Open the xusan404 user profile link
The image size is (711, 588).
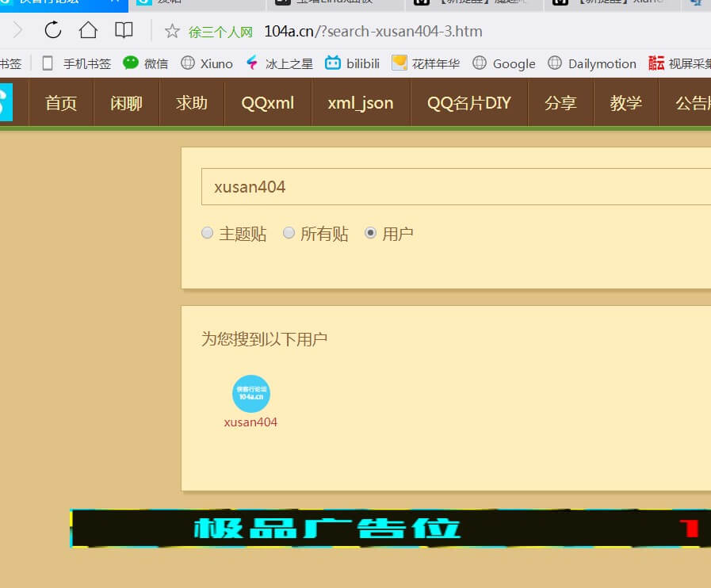250,422
